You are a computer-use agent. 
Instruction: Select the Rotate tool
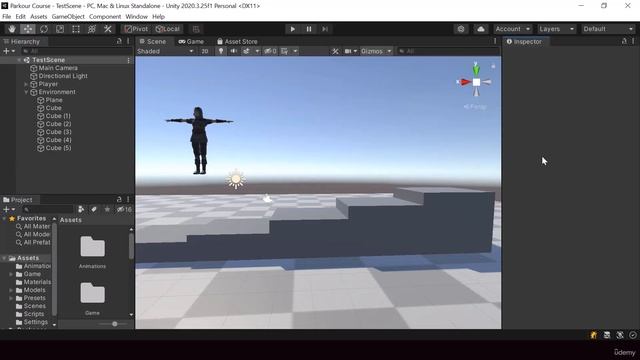44,29
